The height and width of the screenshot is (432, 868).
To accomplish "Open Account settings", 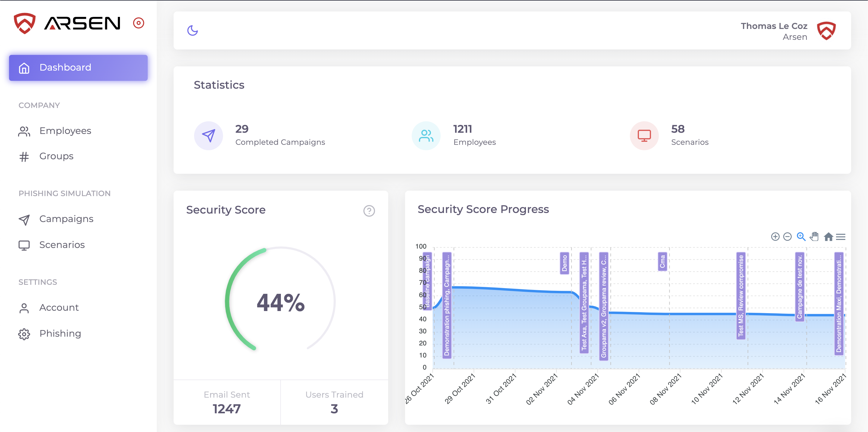I will [59, 308].
